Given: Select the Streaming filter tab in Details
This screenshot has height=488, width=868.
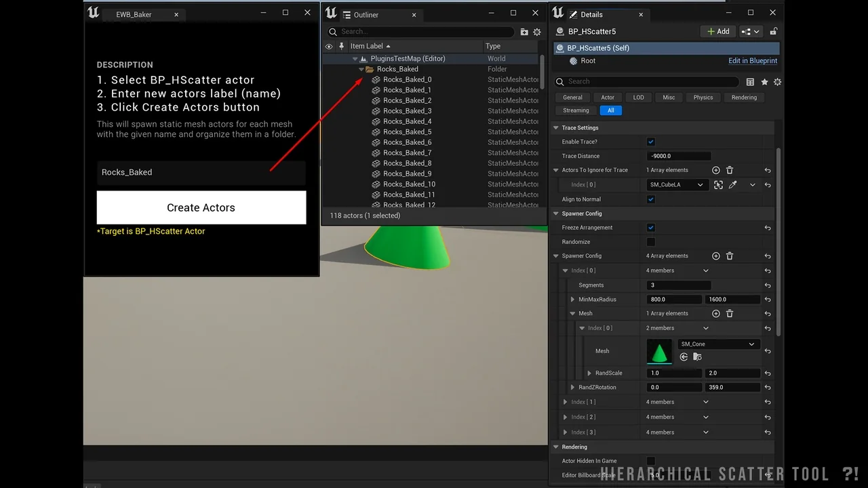Looking at the screenshot, I should pos(576,110).
